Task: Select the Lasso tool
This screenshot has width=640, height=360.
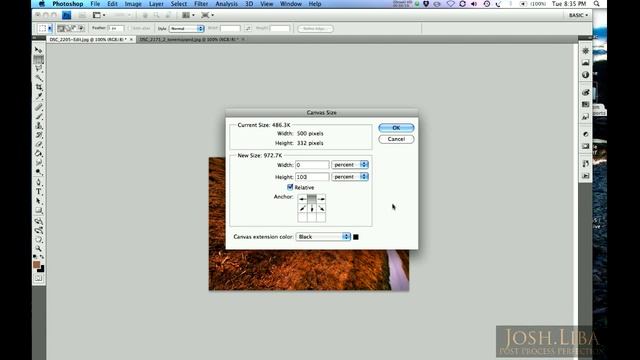Action: [x=38, y=68]
